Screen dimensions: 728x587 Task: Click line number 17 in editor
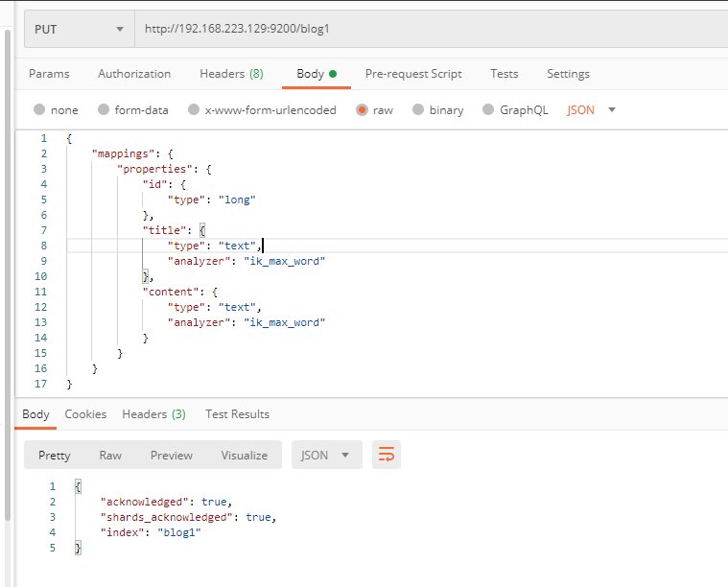(x=41, y=384)
